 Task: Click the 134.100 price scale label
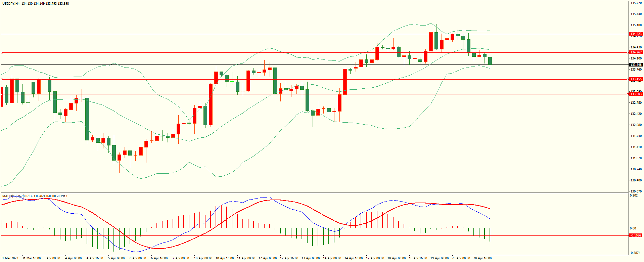tap(636, 58)
